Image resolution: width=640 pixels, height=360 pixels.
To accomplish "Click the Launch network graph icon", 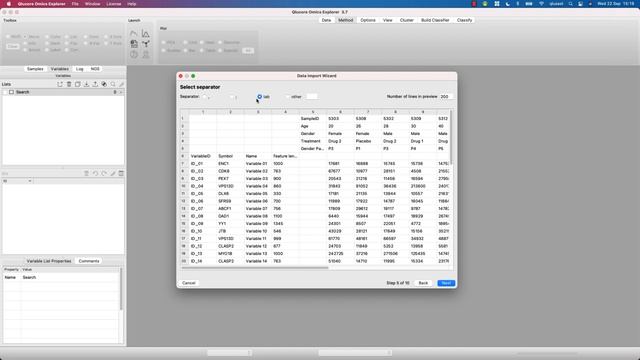I will (146, 44).
